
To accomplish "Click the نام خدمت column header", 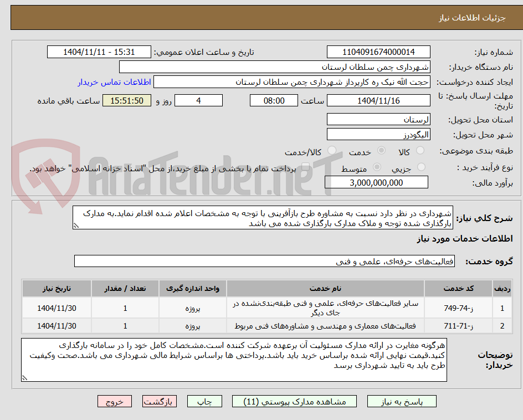I will (x=325, y=289).
